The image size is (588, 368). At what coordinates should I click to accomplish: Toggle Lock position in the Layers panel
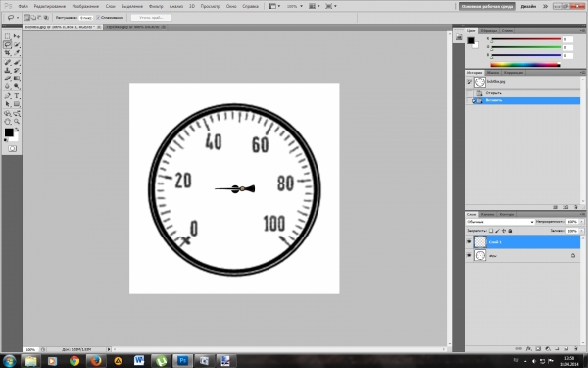tap(504, 231)
